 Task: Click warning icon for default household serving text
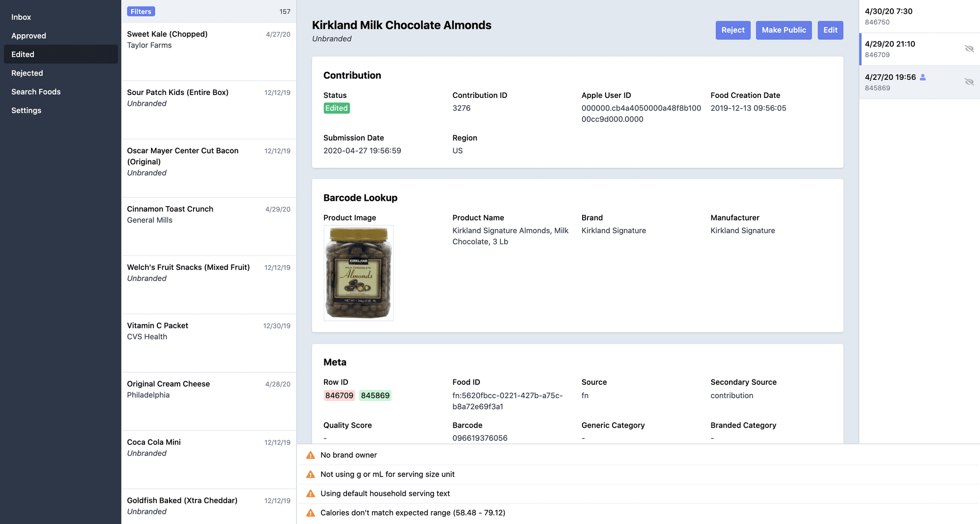pyautogui.click(x=311, y=494)
